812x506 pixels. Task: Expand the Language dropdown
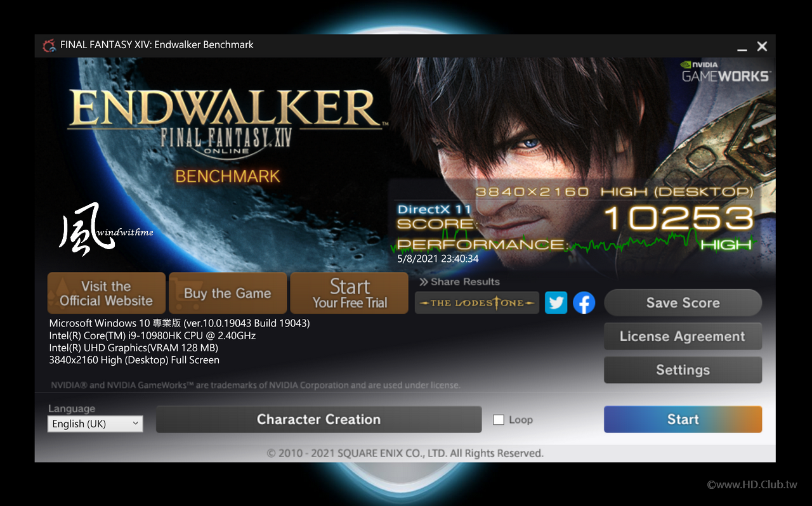(95, 424)
